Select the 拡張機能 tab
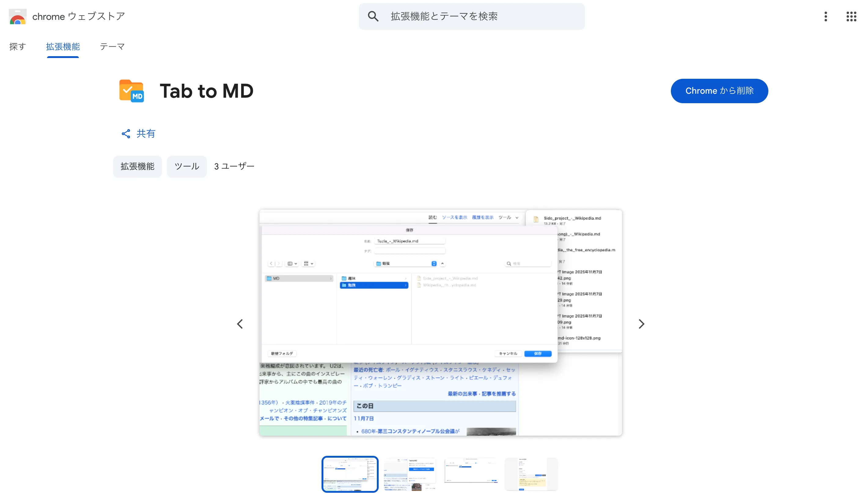The image size is (868, 494). 63,46
